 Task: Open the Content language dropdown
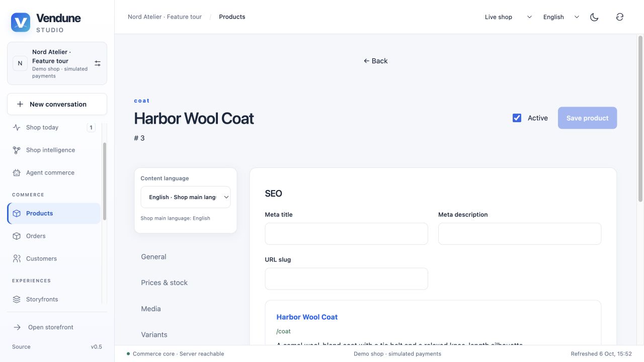186,197
